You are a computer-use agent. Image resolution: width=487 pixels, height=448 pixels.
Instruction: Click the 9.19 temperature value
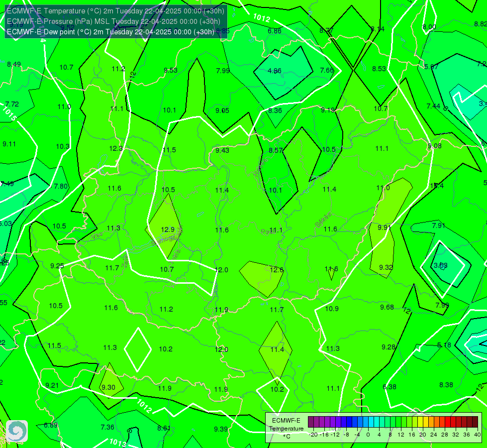tap(328, 110)
